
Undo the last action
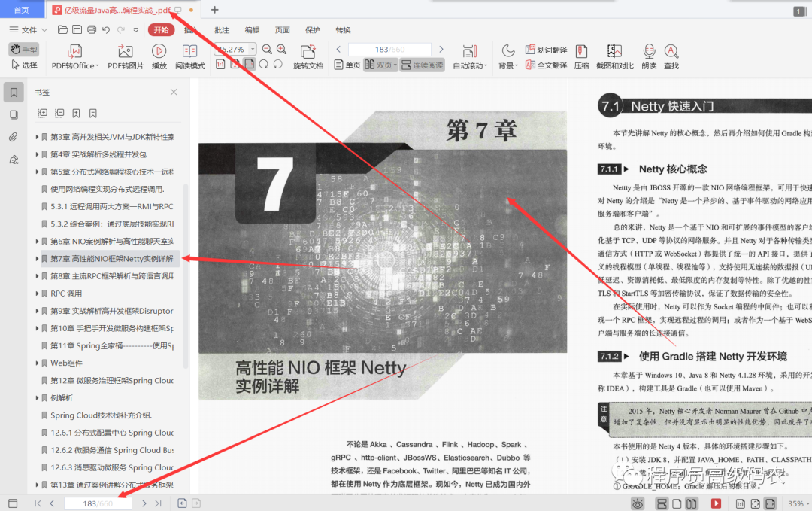click(106, 30)
